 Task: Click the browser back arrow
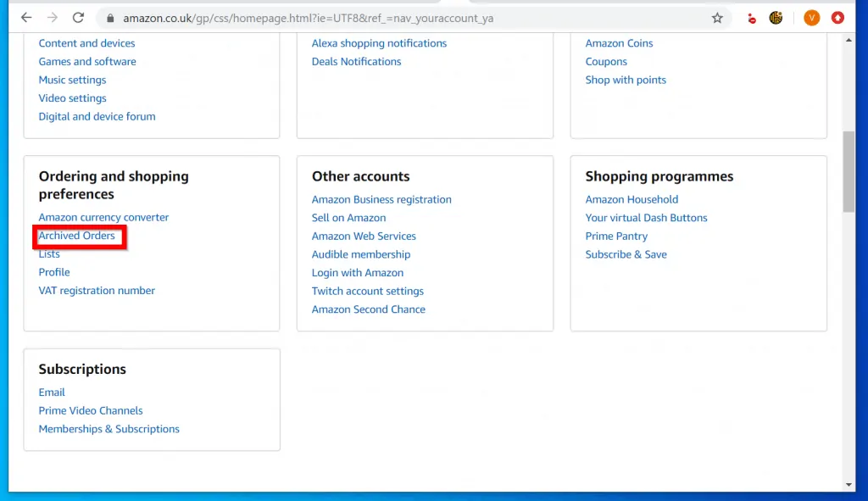tap(26, 18)
